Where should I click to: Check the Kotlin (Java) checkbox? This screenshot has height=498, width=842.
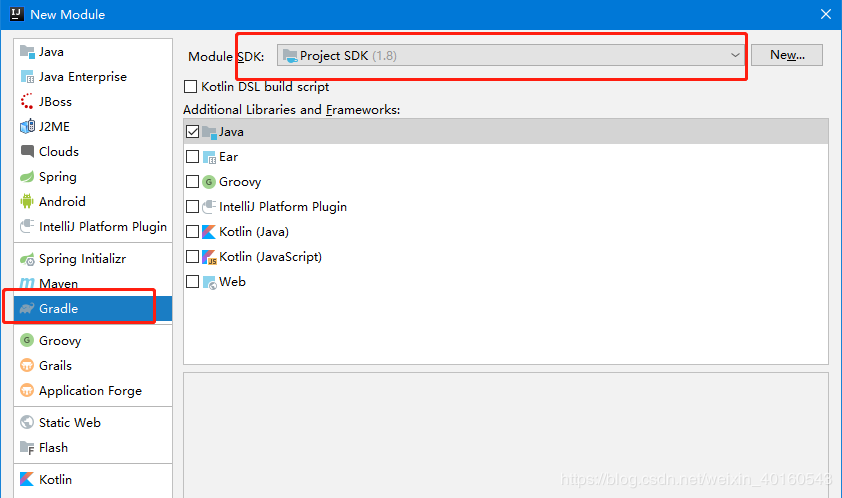192,232
